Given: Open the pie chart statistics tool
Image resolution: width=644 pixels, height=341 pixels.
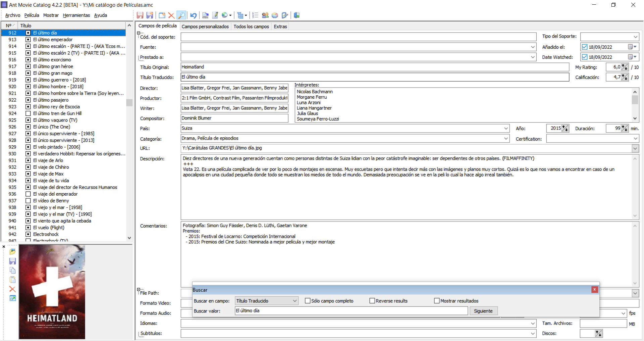Looking at the screenshot, I should coord(275,15).
